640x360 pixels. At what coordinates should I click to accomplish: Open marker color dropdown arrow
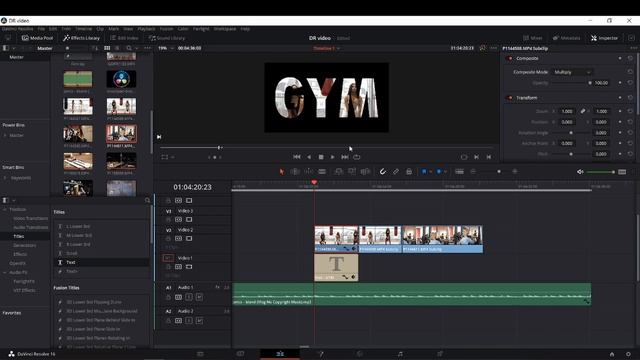(x=445, y=172)
